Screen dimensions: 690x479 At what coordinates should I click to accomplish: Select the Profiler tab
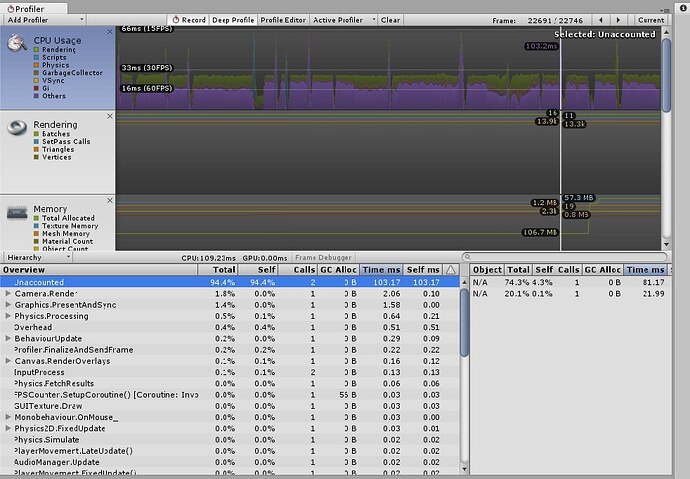click(33, 8)
